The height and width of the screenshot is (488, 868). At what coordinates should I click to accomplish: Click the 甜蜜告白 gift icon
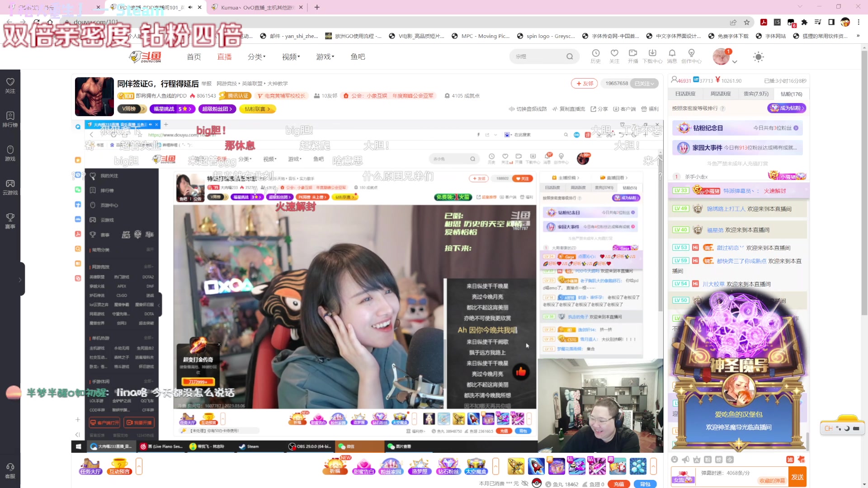pos(363,466)
